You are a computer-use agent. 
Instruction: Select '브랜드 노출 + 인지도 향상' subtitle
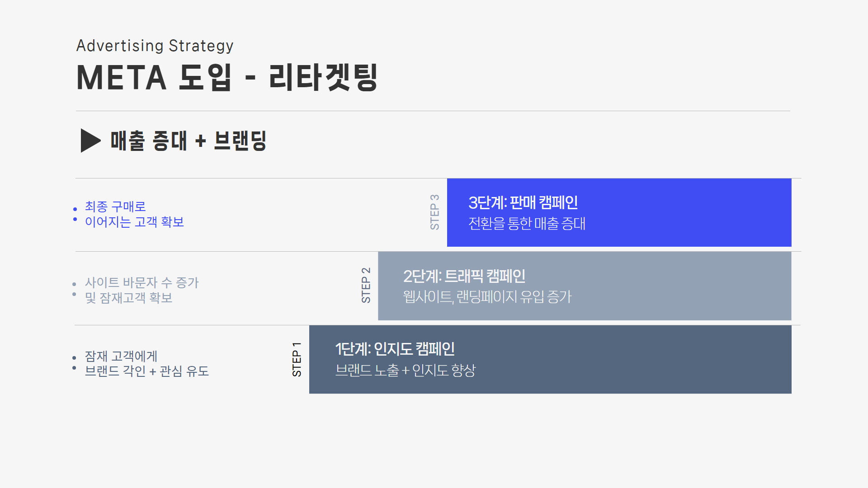[x=406, y=370]
